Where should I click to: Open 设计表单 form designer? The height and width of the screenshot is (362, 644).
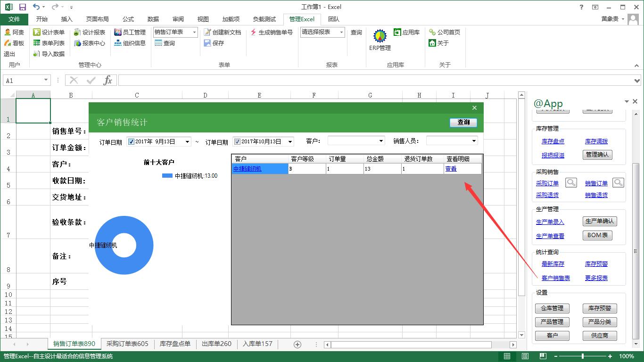coord(49,32)
